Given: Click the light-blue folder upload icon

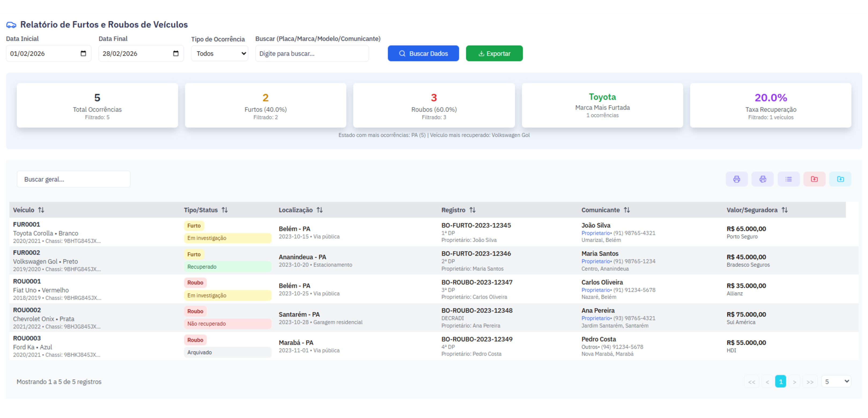Looking at the screenshot, I should [840, 179].
